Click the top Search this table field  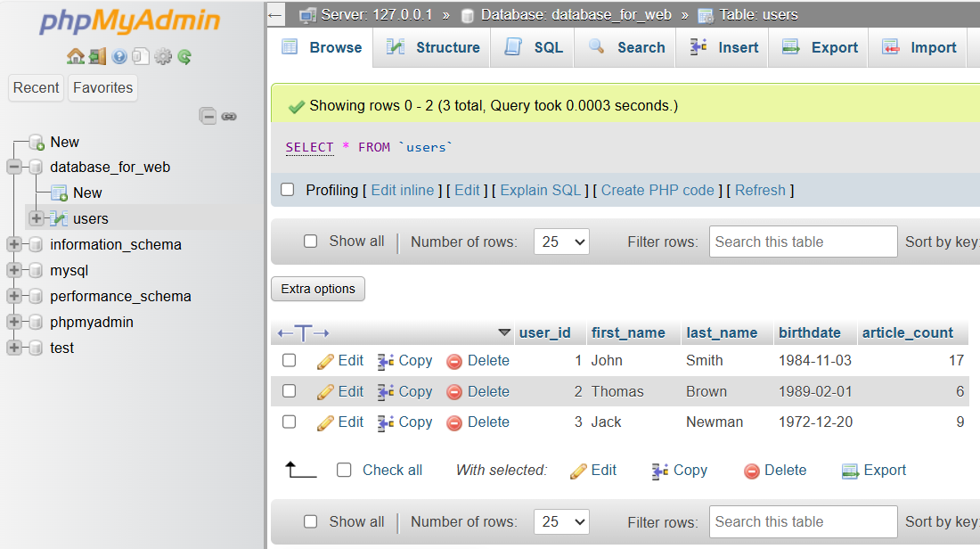(803, 242)
